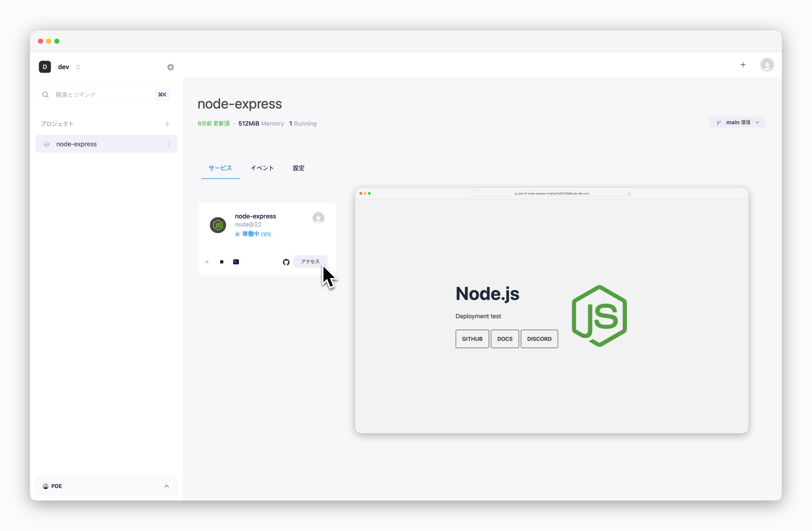Focus the search and command field
The width and height of the screenshot is (812, 531).
[x=106, y=94]
